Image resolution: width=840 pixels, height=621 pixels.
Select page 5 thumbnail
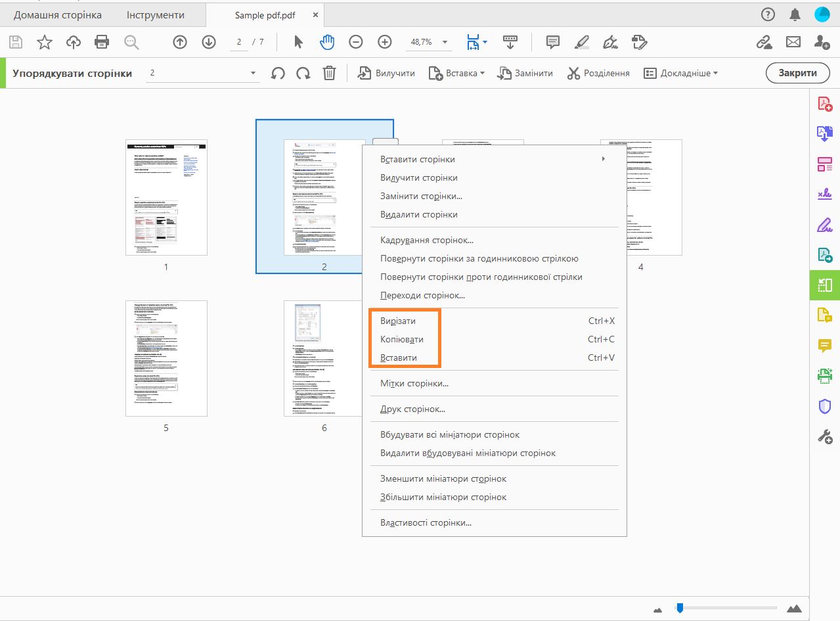coord(166,358)
